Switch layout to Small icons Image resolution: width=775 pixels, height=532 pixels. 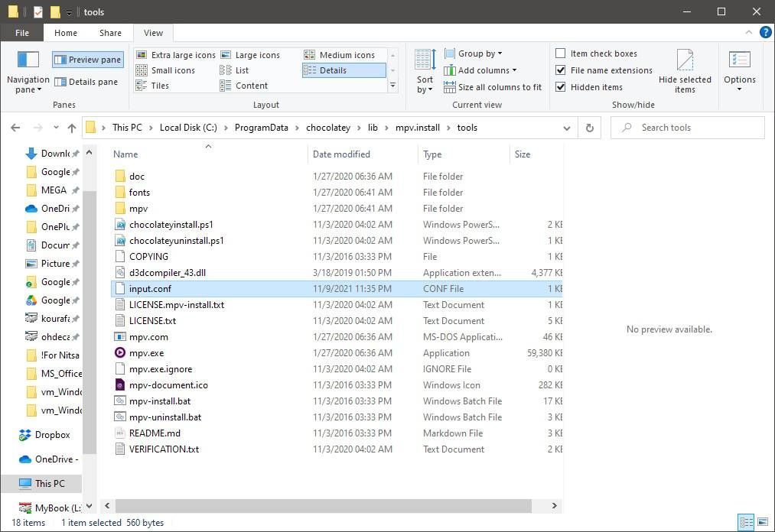[x=165, y=70]
